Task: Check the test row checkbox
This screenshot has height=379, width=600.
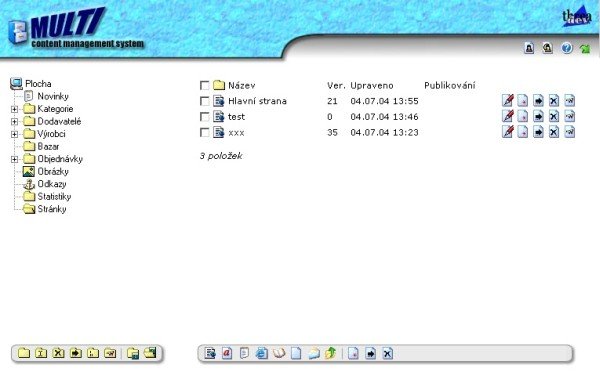Action: point(205,117)
